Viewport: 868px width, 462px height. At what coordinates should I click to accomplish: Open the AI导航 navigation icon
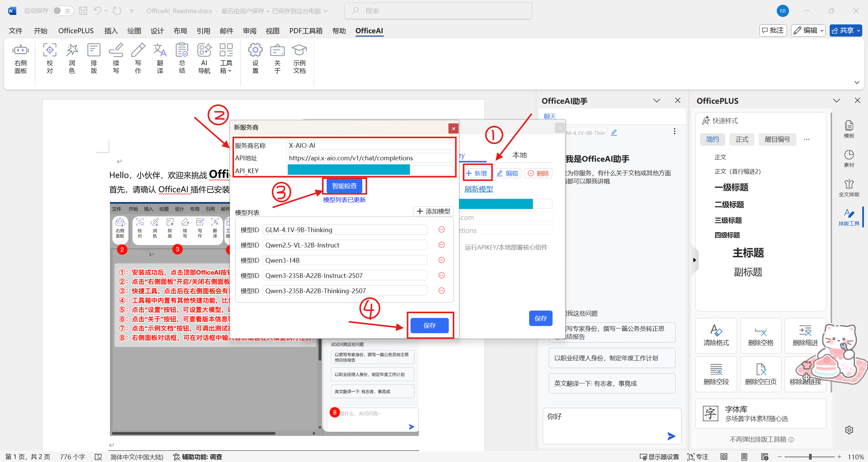point(204,58)
